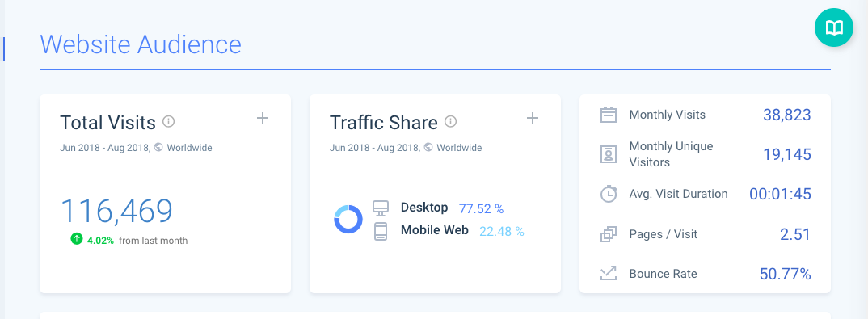Screen dimensions: 868x319
Task: Expand Traffic Share card with plus icon
Action: pos(532,118)
